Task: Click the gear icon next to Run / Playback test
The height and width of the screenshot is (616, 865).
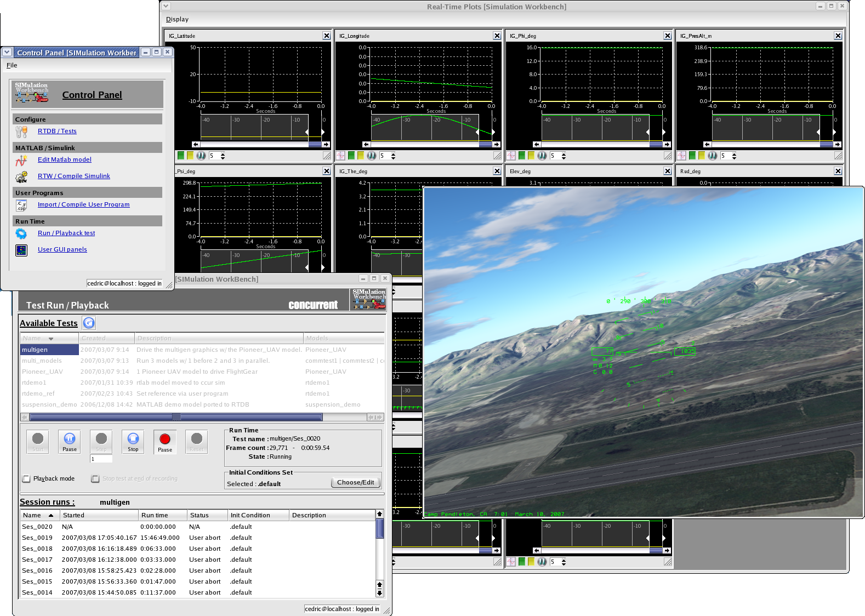Action: 21,233
